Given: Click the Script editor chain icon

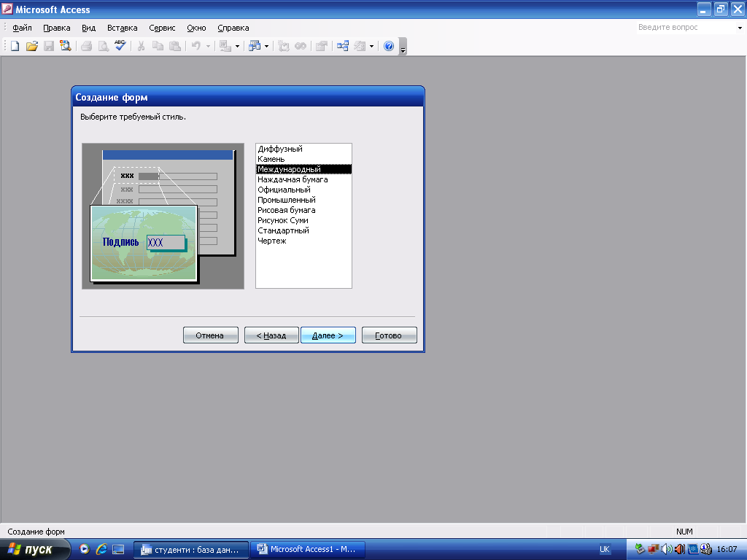Looking at the screenshot, I should pyautogui.click(x=300, y=46).
